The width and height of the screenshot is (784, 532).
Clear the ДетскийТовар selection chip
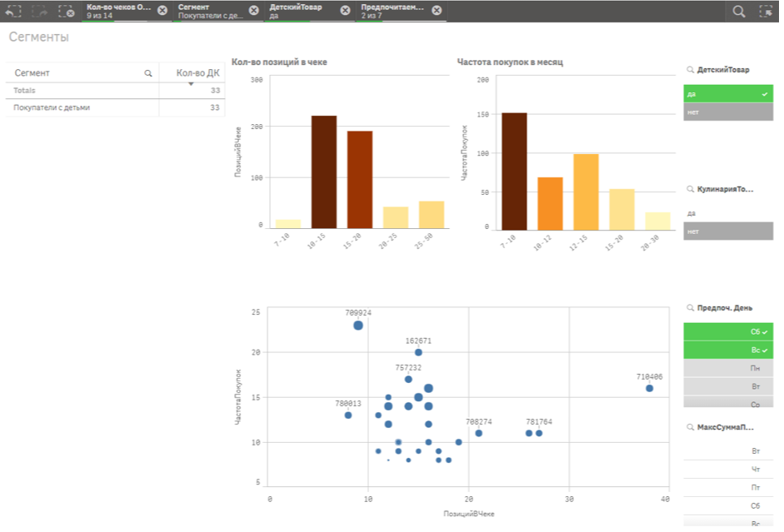[345, 11]
